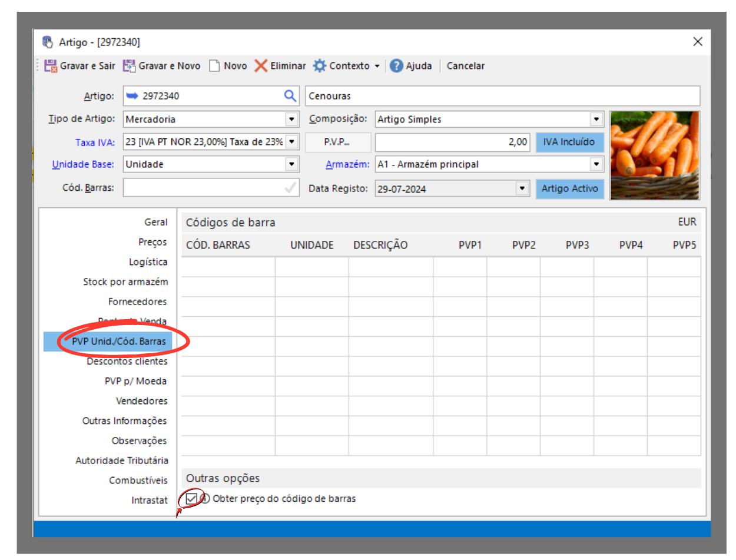Image resolution: width=736 pixels, height=560 pixels.
Task: Expand the Armazém dropdown list
Action: tap(596, 164)
